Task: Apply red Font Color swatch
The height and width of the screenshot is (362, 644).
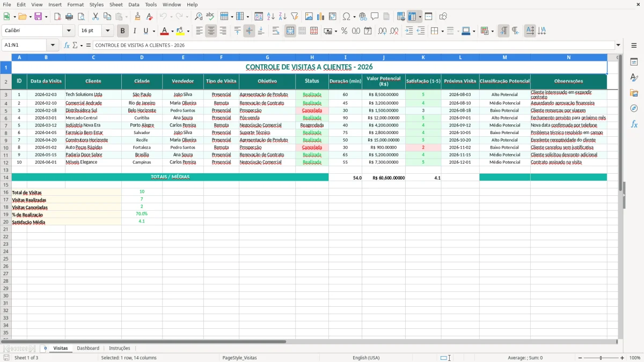Action: pos(165,31)
